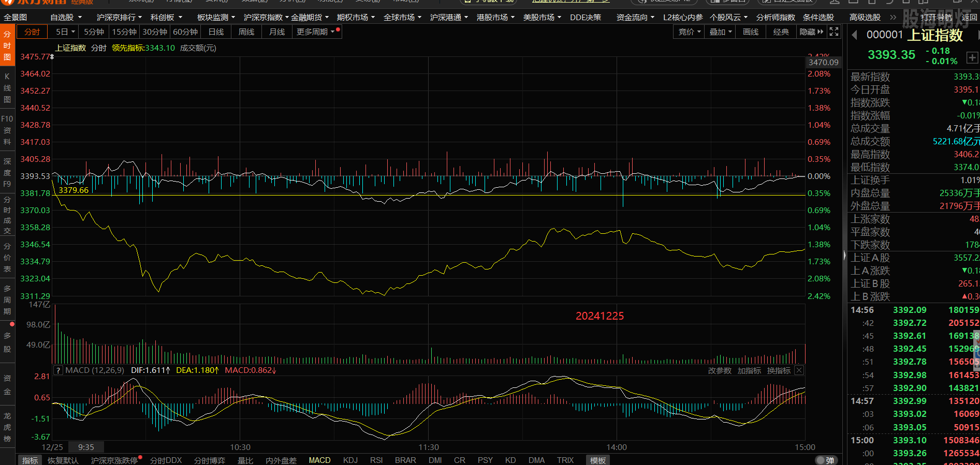980x465 pixels.
Task: Adjust price axis scale arrows near 3475.77
Action: click(52, 56)
